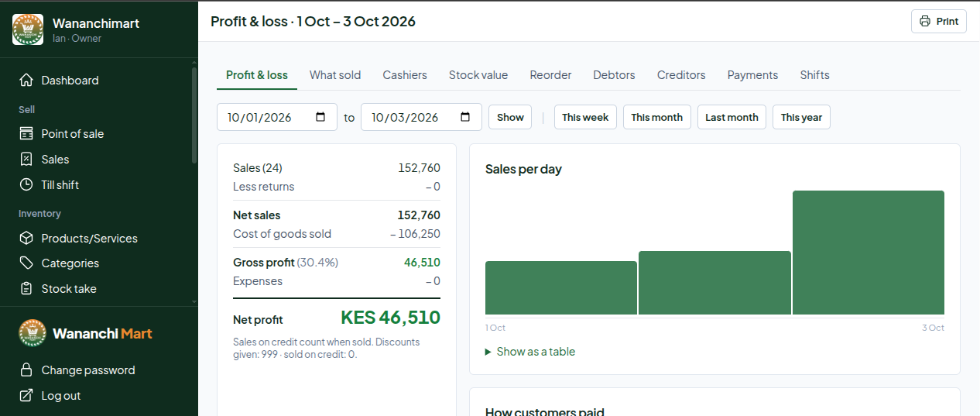The width and height of the screenshot is (980, 416).
Task: Open calendar picker on start date
Action: click(x=321, y=118)
